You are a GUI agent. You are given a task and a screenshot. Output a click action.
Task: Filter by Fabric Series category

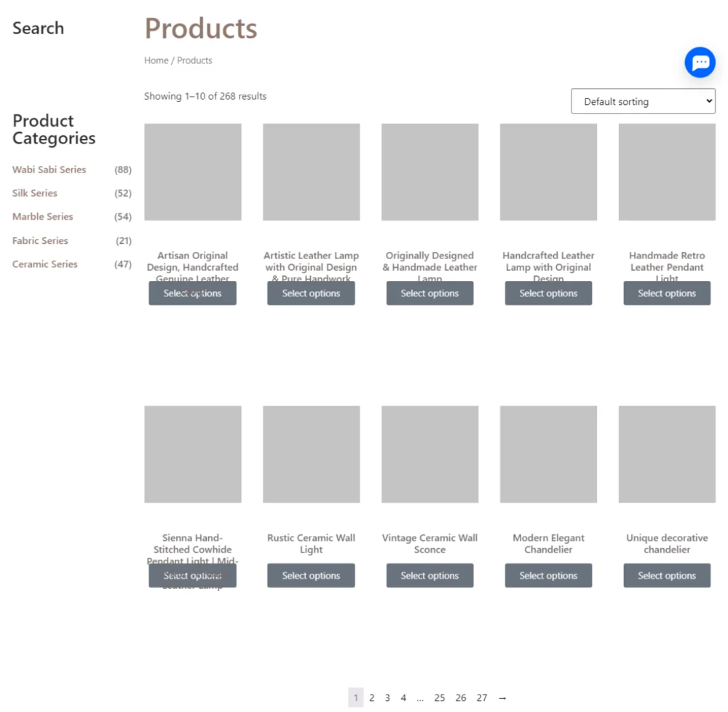point(40,240)
